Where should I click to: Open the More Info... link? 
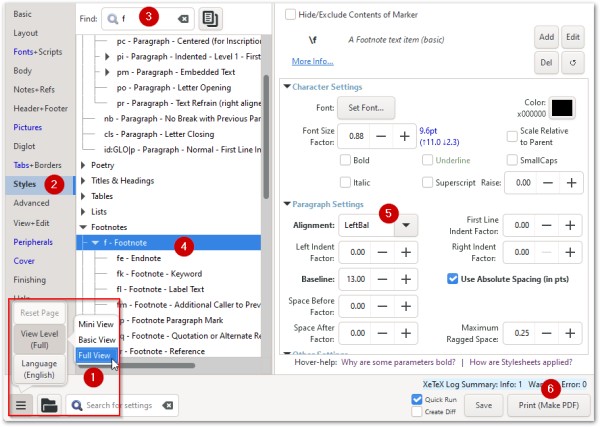coord(312,61)
